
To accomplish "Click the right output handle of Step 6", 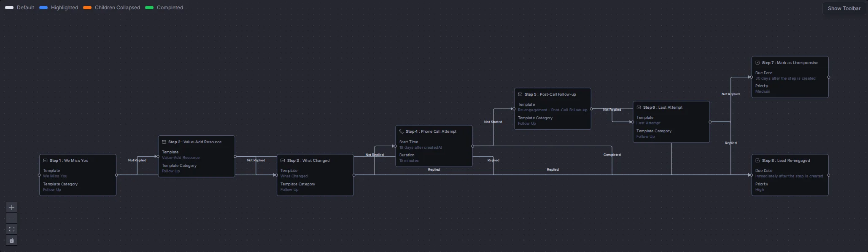I will point(710,122).
